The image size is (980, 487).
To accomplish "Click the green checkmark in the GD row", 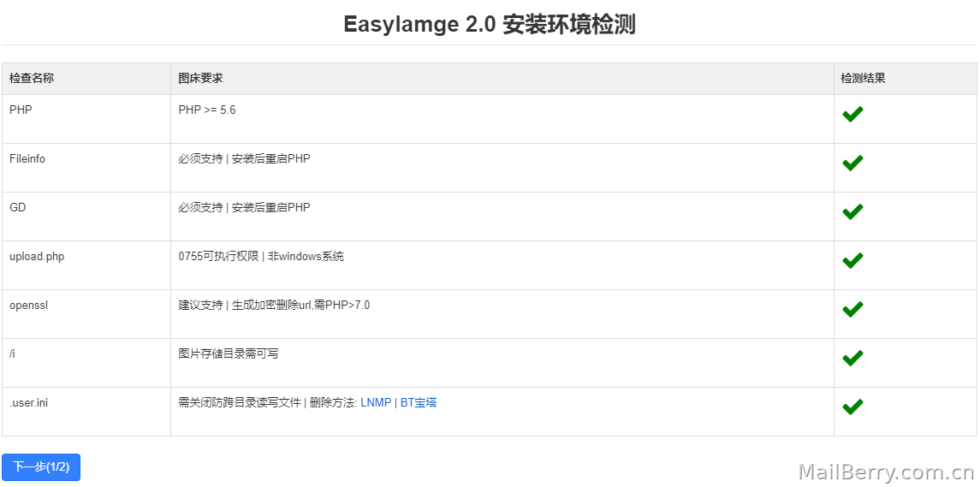I will (x=852, y=212).
